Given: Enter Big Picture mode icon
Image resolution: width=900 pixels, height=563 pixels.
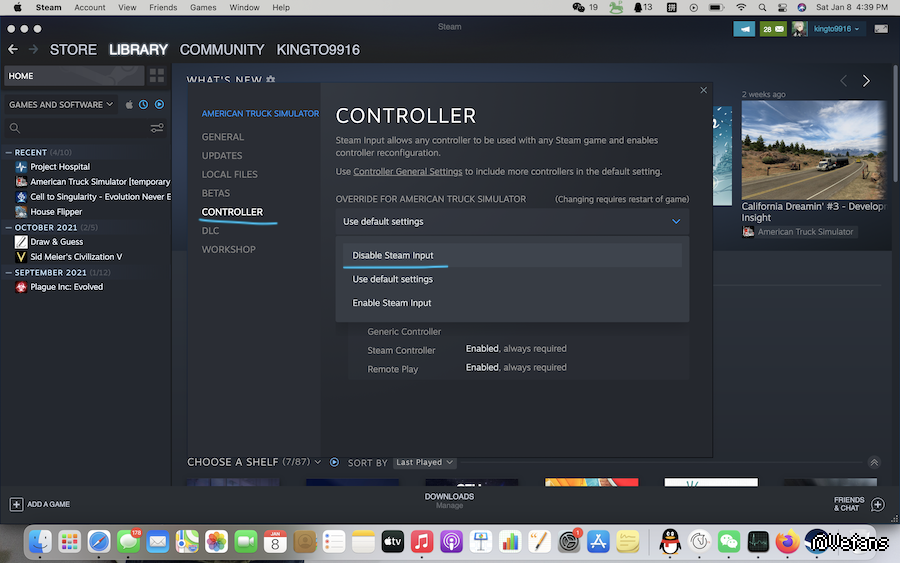Looking at the screenshot, I should pyautogui.click(x=880, y=29).
